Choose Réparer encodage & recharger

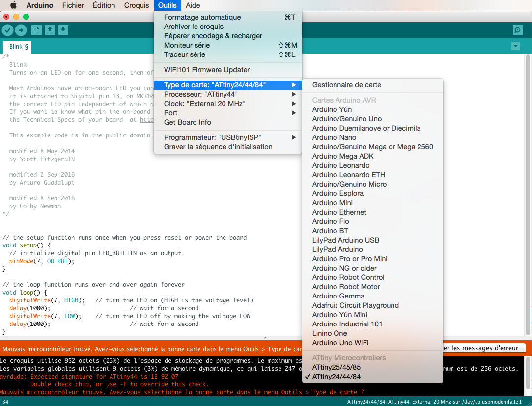click(227, 36)
